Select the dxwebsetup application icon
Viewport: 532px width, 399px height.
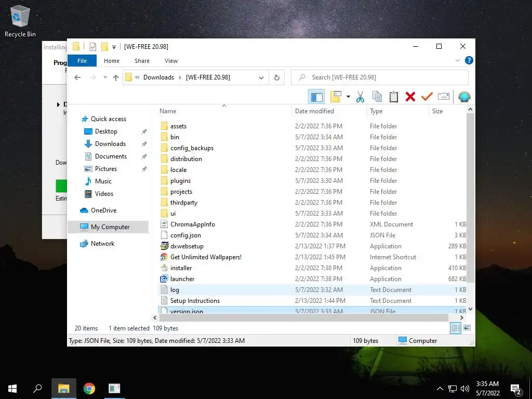[x=164, y=246]
